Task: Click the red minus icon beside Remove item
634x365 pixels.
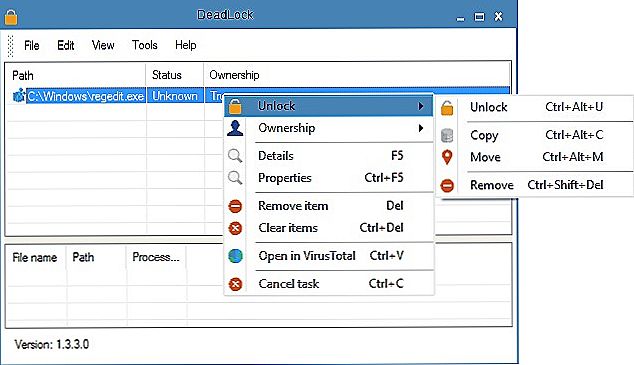Action: [235, 206]
